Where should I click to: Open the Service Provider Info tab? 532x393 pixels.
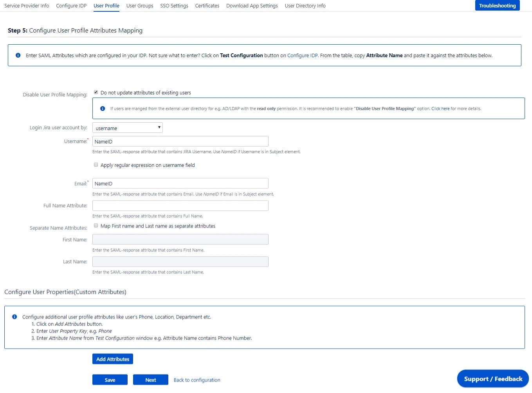[27, 5]
